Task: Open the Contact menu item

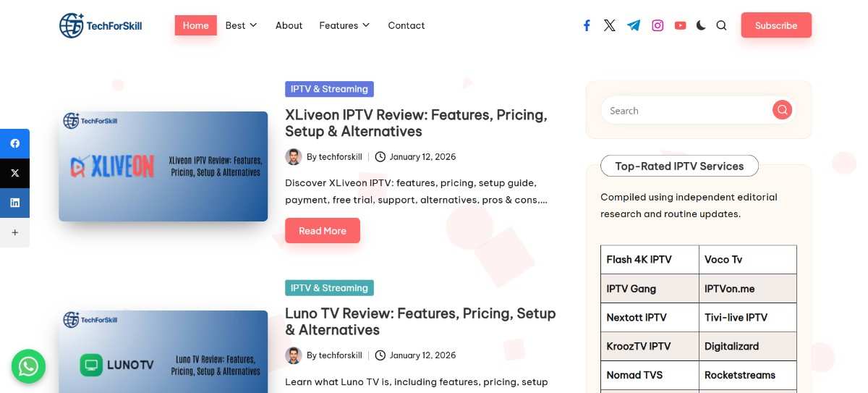Action: point(406,25)
